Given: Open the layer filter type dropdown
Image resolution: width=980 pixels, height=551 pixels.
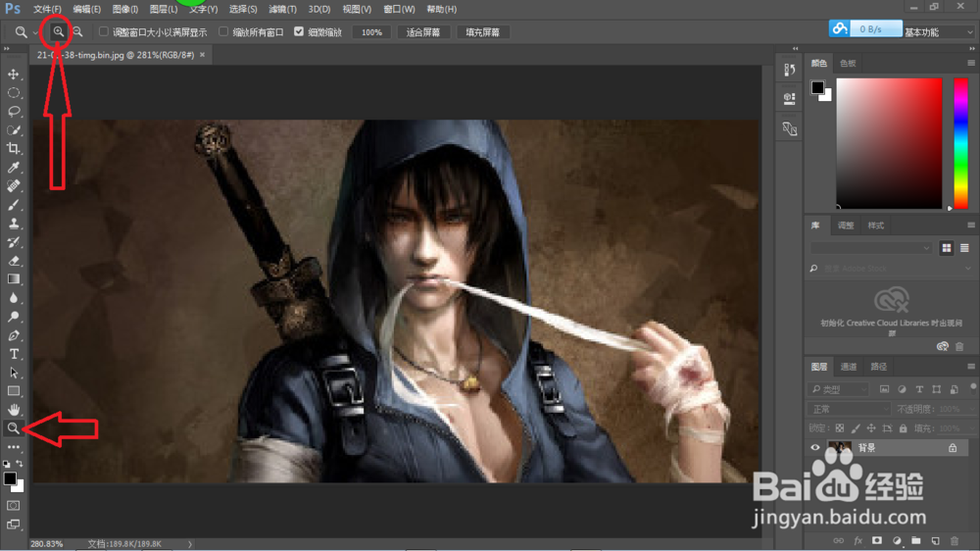Looking at the screenshot, I should 839,389.
